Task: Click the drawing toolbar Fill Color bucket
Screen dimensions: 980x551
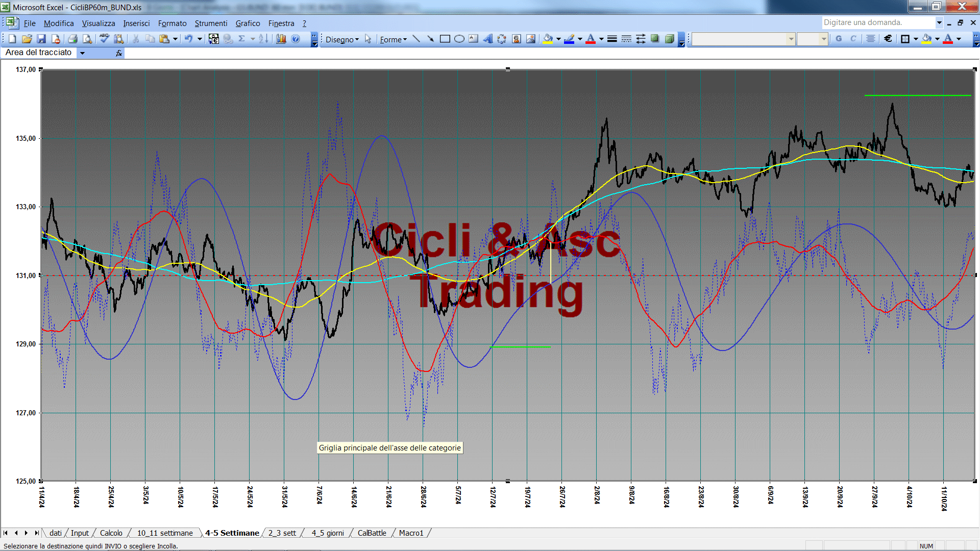Action: pos(548,39)
